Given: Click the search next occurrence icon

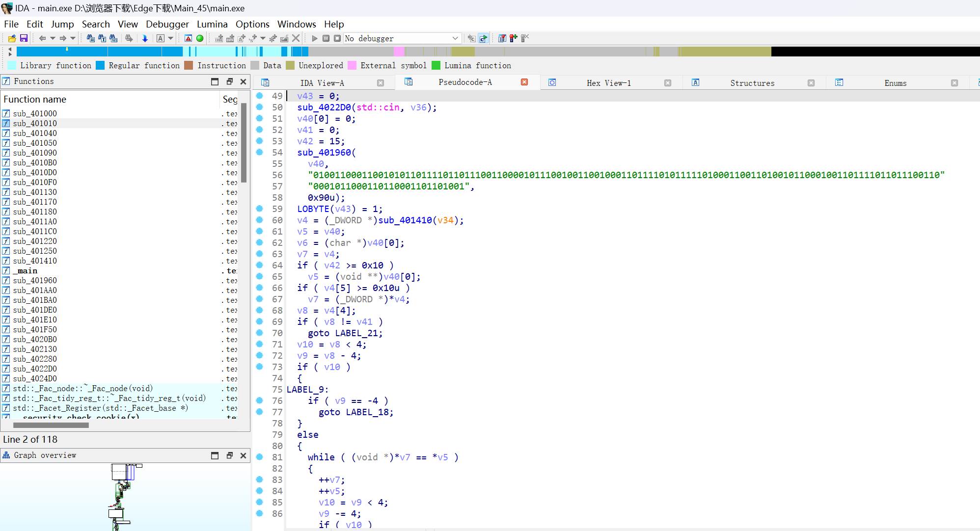Looking at the screenshot, I should (x=129, y=38).
